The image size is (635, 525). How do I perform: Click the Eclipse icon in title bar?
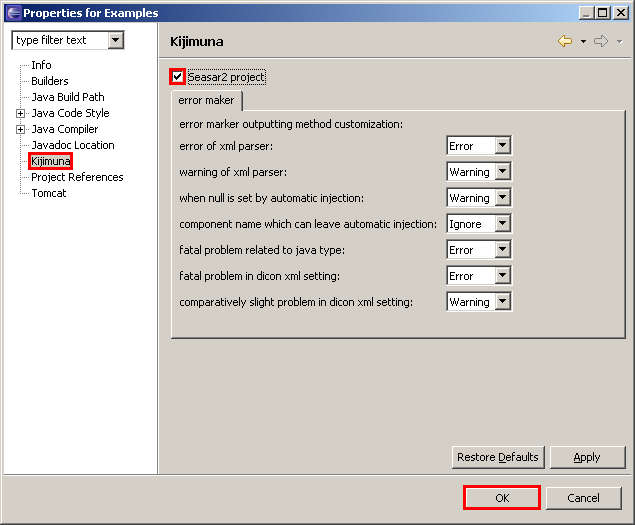[11, 12]
